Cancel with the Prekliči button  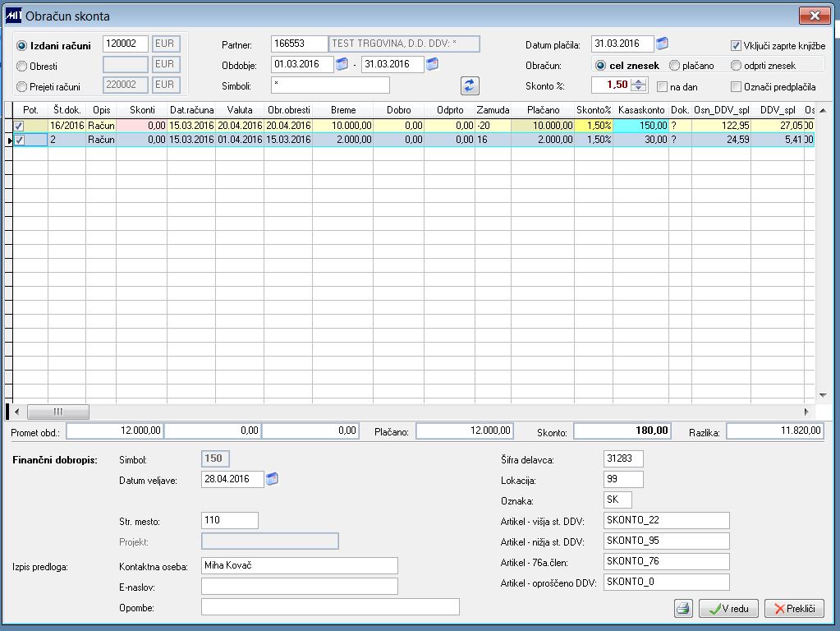click(795, 609)
